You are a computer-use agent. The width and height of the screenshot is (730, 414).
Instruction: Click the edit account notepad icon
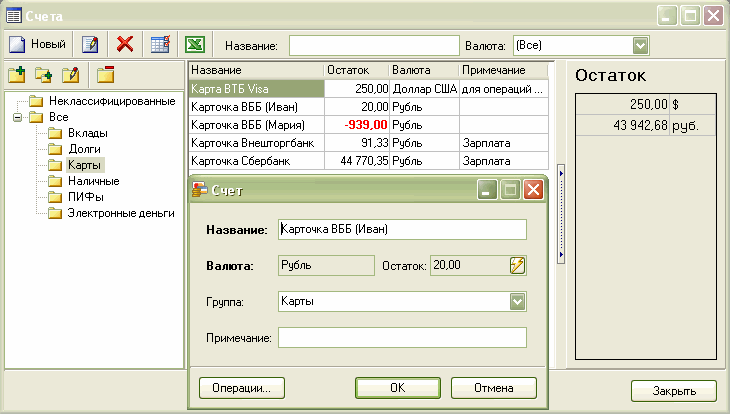tap(89, 45)
